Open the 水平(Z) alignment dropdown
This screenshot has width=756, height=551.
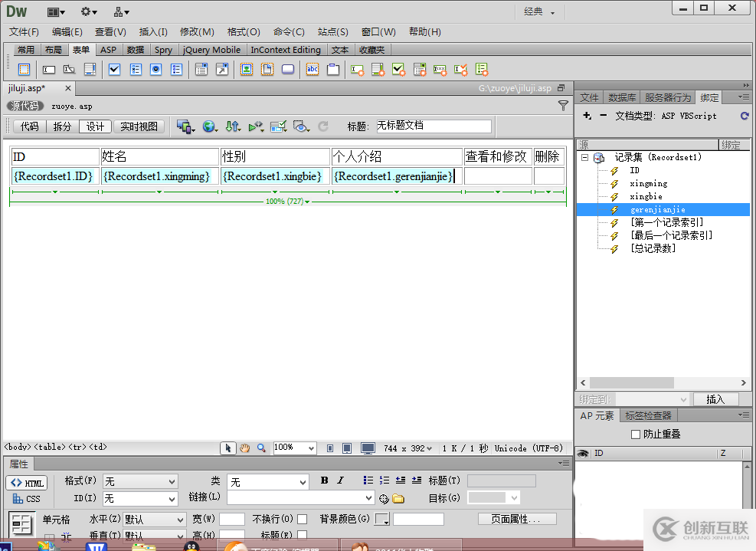tap(154, 520)
